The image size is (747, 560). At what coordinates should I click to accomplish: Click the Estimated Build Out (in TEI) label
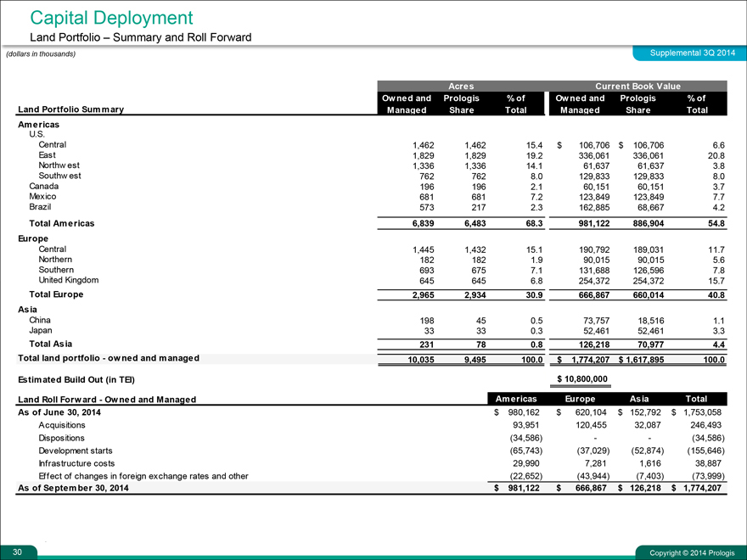pos(76,378)
